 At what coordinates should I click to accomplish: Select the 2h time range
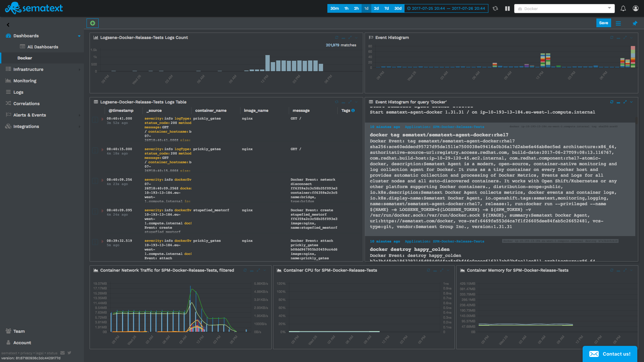click(356, 8)
